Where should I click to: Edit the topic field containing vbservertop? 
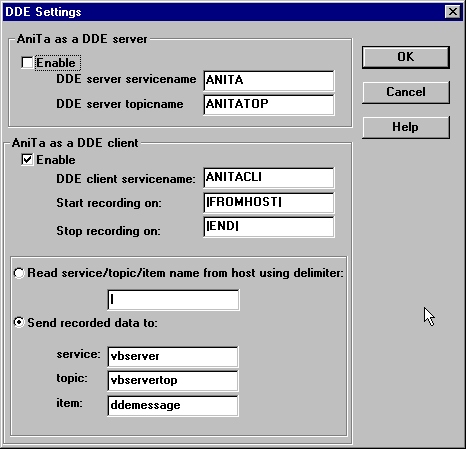[173, 381]
